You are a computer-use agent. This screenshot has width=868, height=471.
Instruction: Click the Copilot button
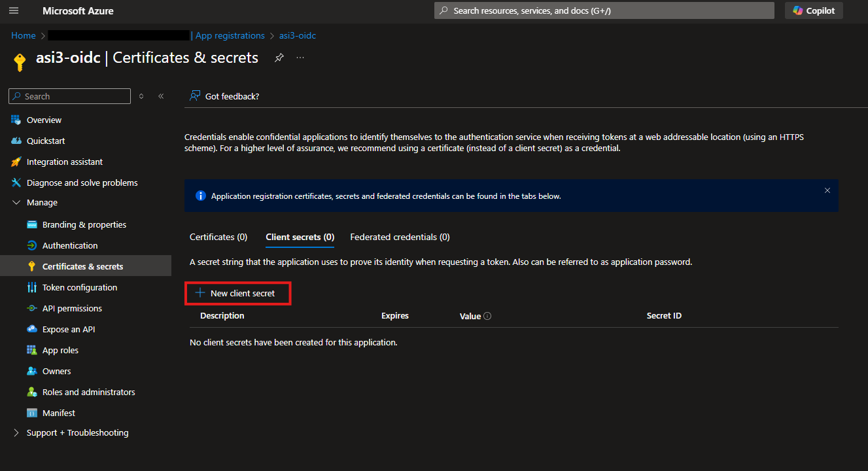click(814, 10)
